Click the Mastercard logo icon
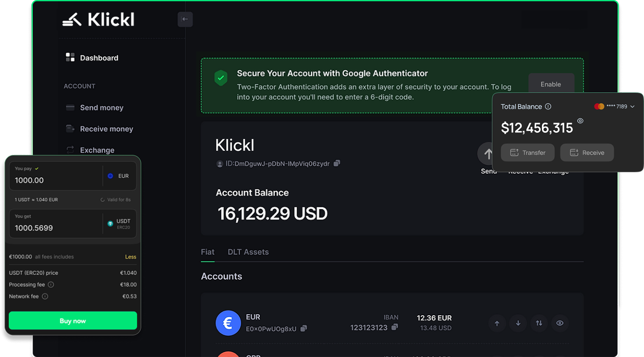This screenshot has width=644, height=357. click(x=599, y=107)
